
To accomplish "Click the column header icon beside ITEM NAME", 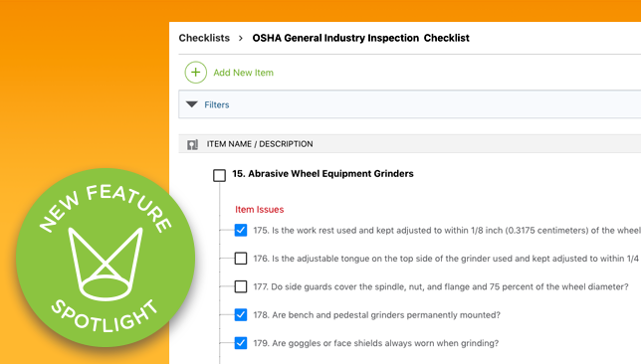I will click(192, 144).
